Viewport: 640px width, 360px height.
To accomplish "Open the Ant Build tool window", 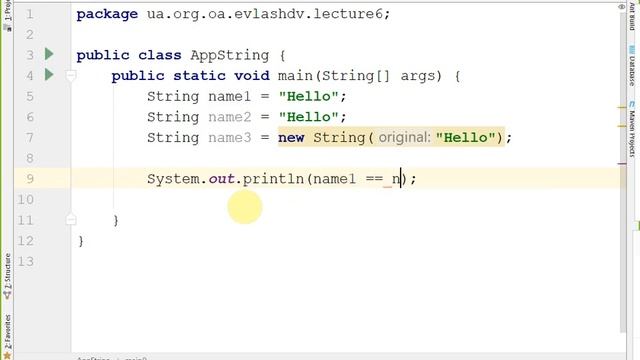I will click(632, 16).
